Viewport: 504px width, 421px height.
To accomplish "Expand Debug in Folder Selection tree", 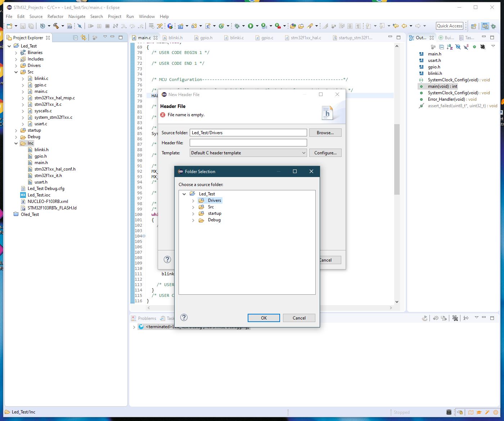I will [193, 220].
